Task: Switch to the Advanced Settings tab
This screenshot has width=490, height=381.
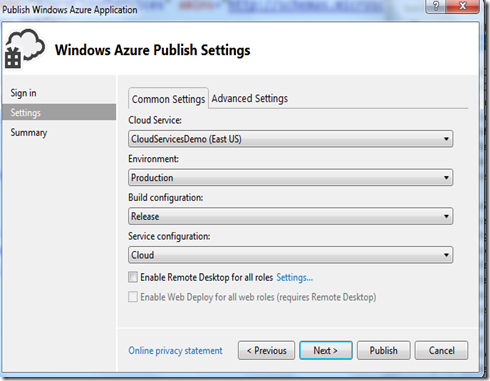Action: 250,98
